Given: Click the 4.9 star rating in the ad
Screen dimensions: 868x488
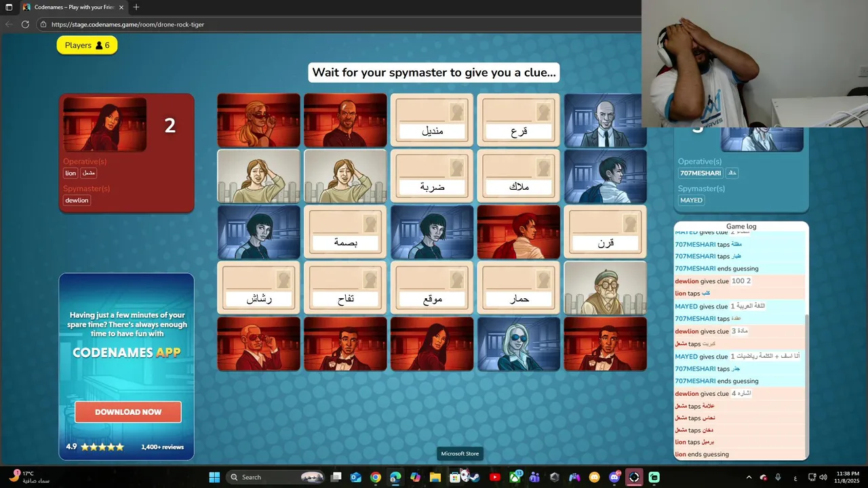Looking at the screenshot, I should (x=95, y=447).
